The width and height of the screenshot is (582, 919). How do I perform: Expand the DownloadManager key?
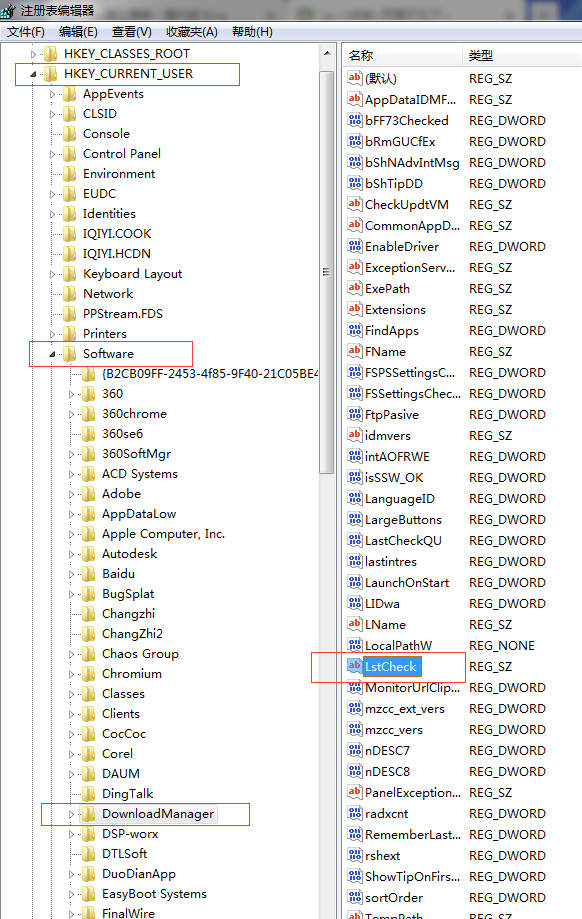[71, 814]
